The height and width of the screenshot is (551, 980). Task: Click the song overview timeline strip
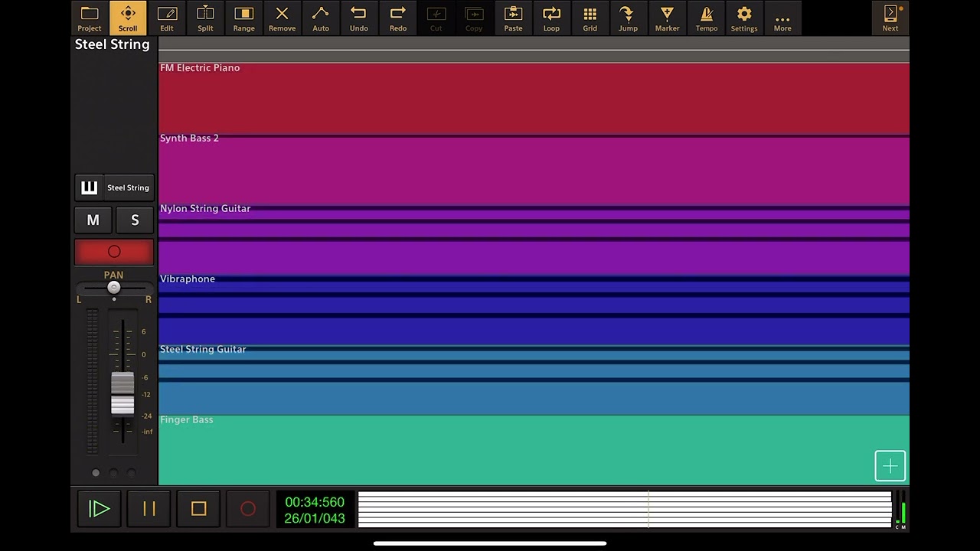(x=625, y=510)
